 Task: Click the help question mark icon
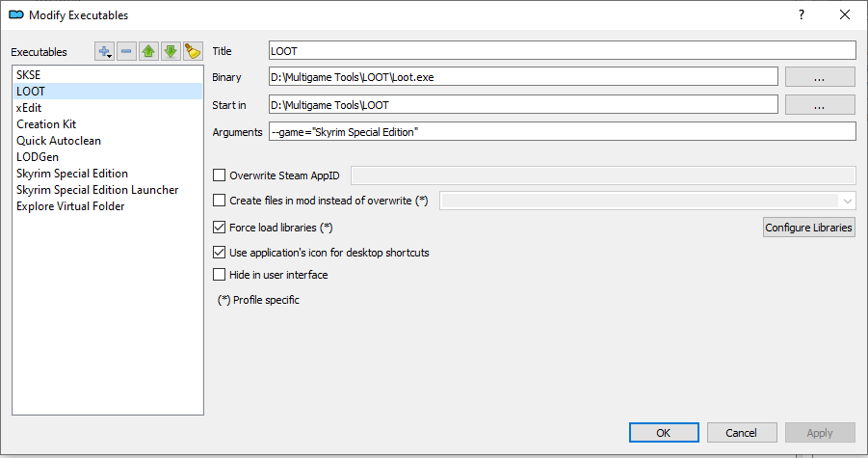click(x=801, y=14)
